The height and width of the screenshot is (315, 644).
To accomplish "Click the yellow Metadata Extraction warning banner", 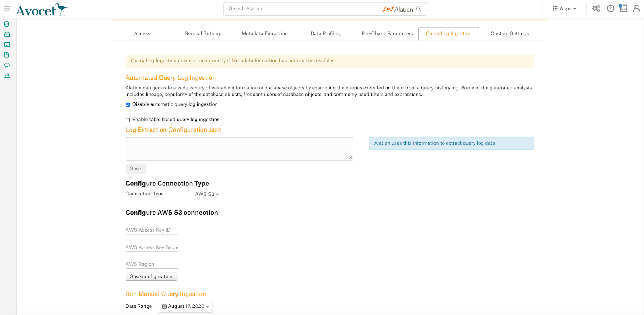I will pos(330,61).
